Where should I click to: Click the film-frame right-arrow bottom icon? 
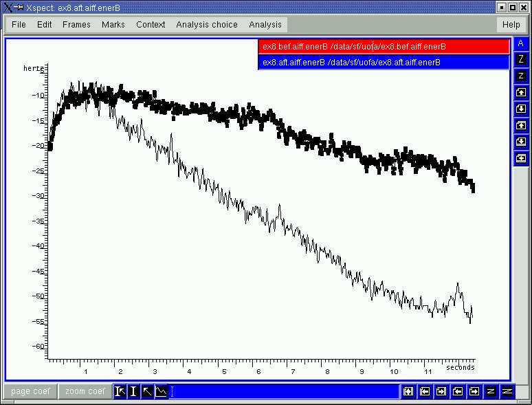pyautogui.click(x=441, y=392)
